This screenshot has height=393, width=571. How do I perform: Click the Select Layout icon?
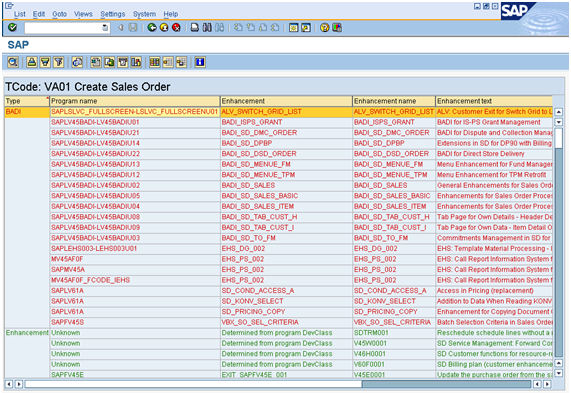point(168,62)
